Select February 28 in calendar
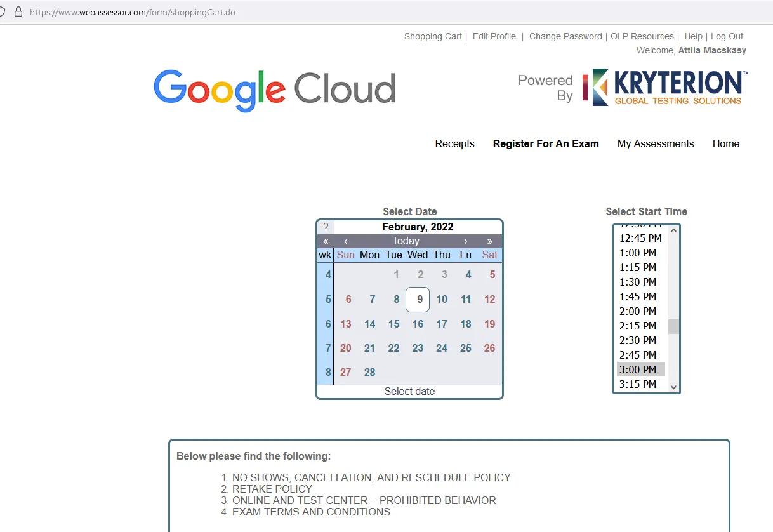The image size is (773, 532). tap(370, 372)
